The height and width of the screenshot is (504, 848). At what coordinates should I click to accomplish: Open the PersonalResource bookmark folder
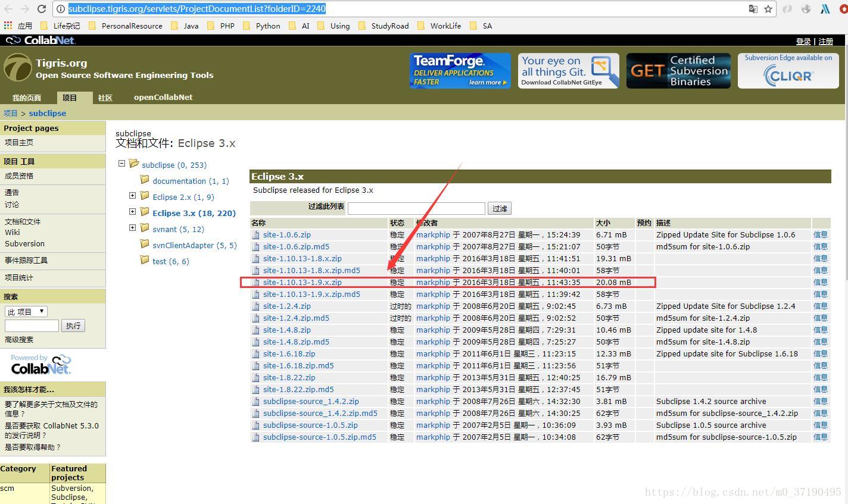coord(126,26)
